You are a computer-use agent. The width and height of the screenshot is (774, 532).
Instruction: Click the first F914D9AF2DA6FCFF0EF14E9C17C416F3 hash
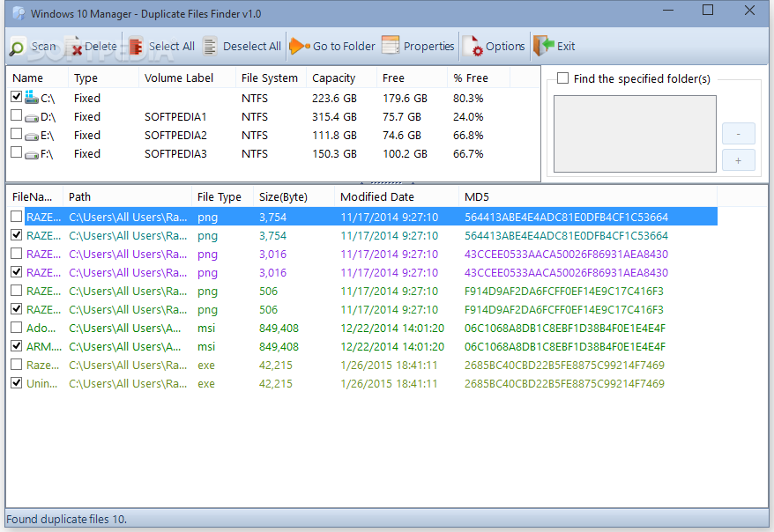[x=563, y=292]
